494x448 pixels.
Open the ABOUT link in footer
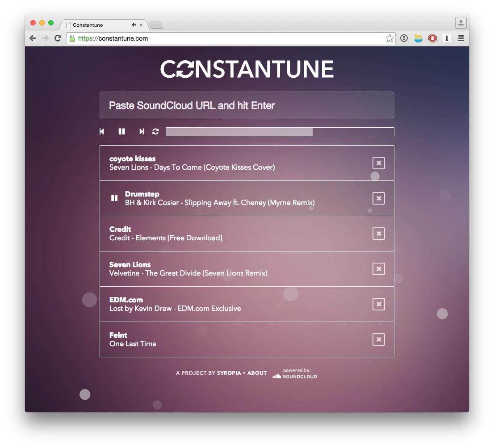pyautogui.click(x=257, y=373)
